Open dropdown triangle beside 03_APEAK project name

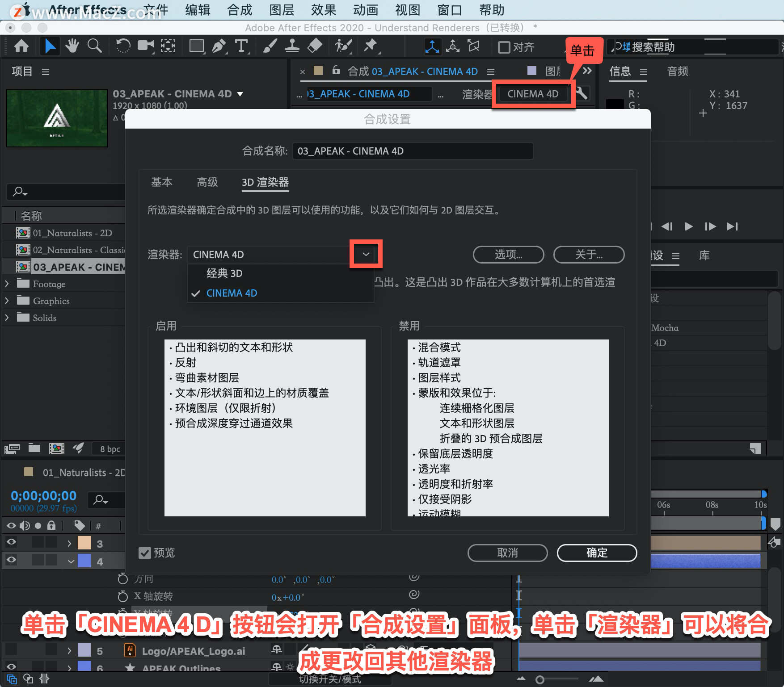tap(240, 94)
